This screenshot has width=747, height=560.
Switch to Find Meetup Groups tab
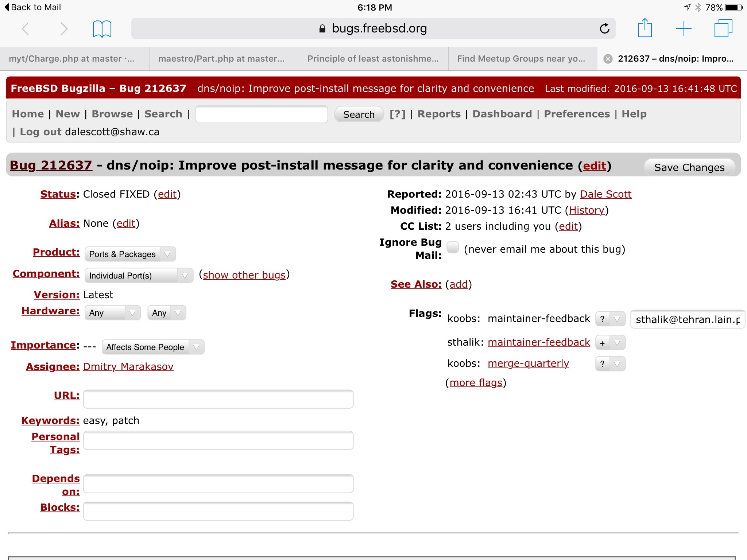(x=523, y=59)
